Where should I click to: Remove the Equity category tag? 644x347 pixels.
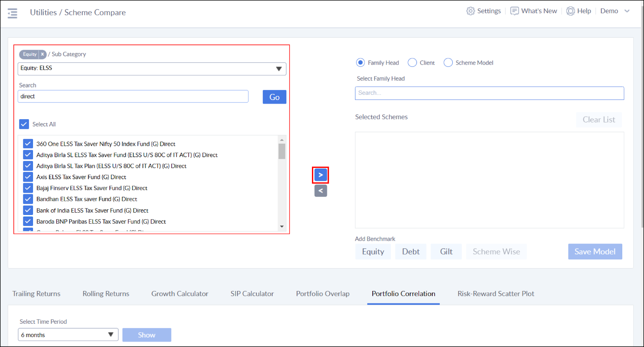coord(42,54)
